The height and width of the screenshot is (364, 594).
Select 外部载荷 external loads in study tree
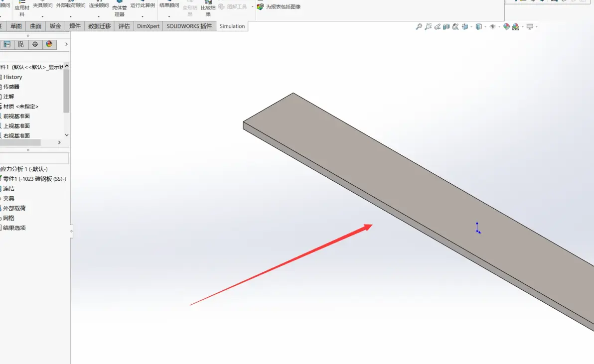coord(14,208)
